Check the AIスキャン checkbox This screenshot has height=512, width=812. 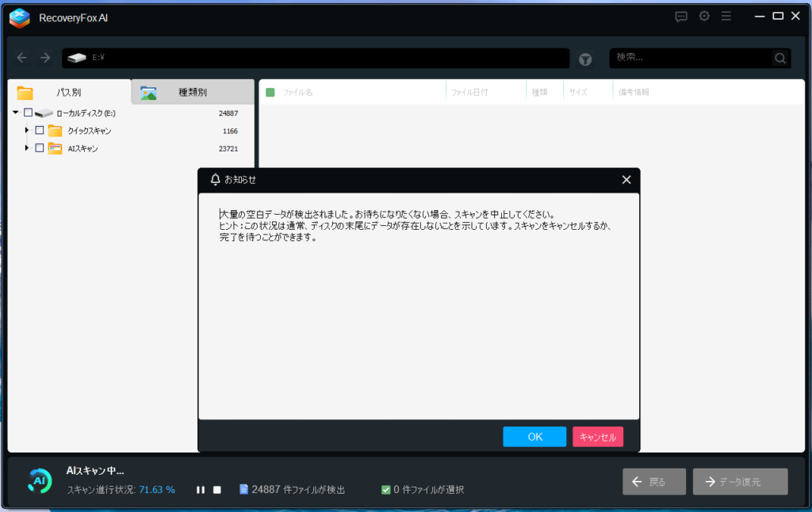[40, 148]
